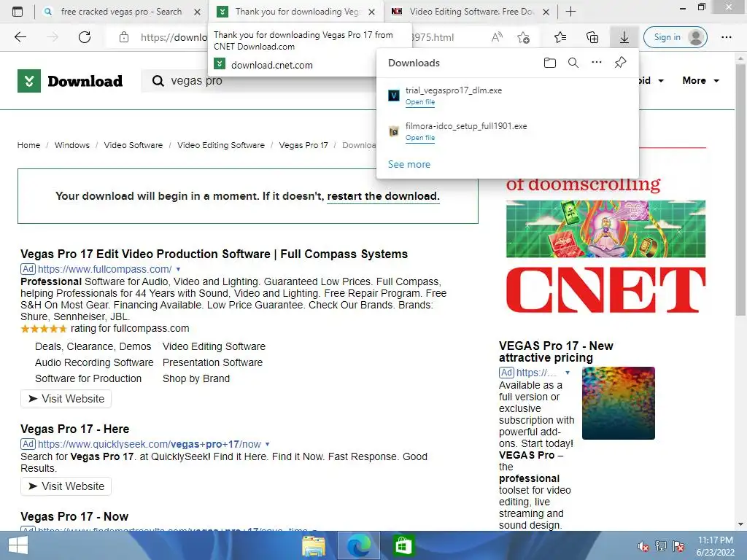Screen dimensions: 747x560
Task: Open the tab actions menu icon
Action: [18, 12]
